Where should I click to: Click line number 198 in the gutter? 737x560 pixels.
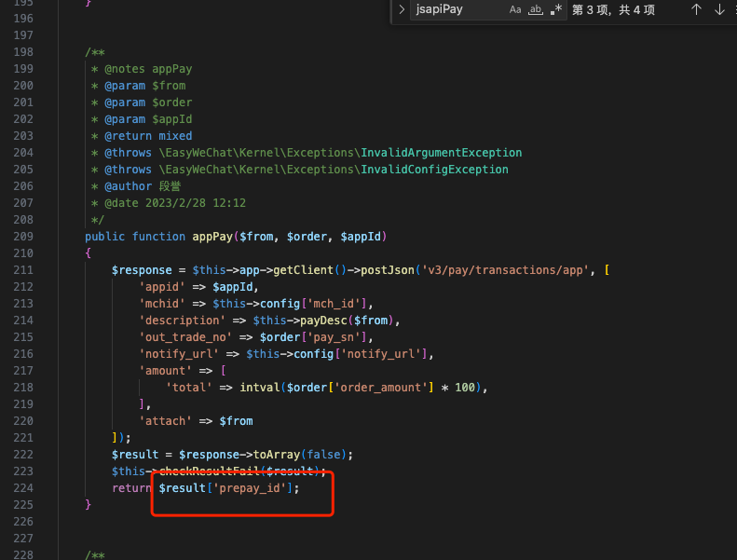coord(23,52)
